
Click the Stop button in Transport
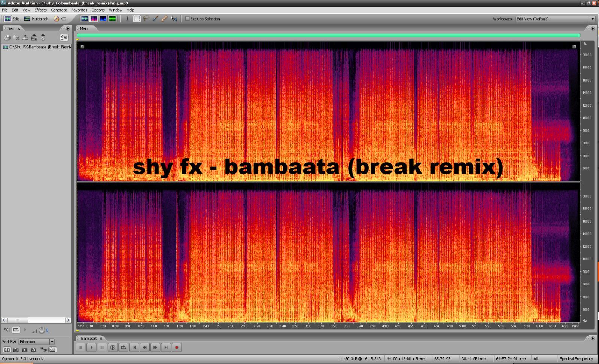click(80, 348)
